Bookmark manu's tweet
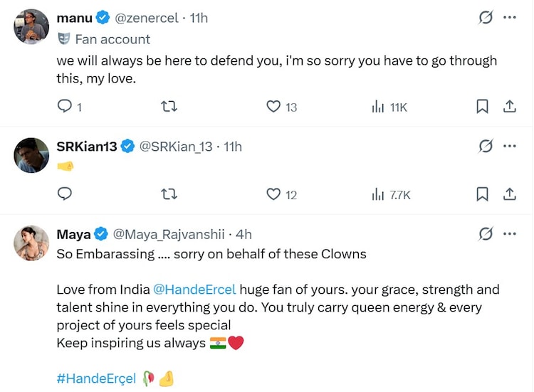 482,106
